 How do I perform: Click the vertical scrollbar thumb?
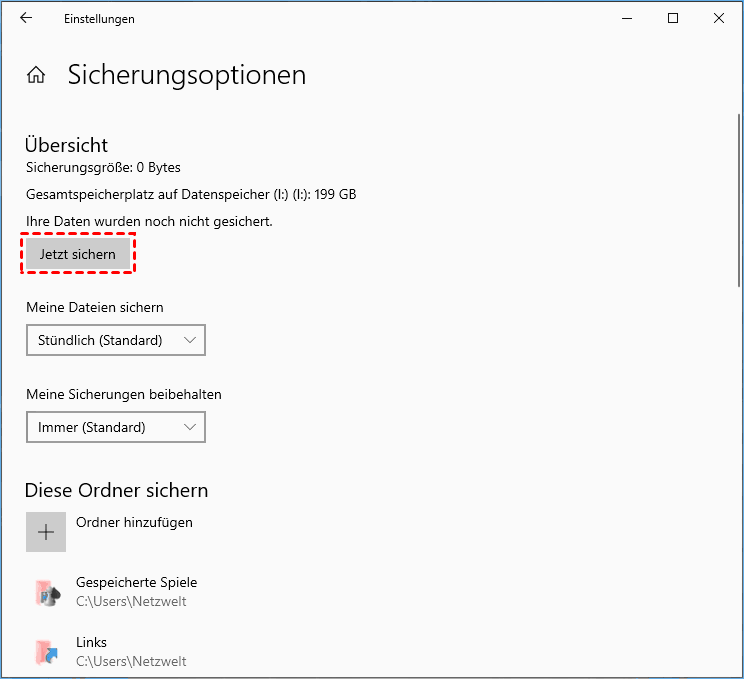pos(737,200)
